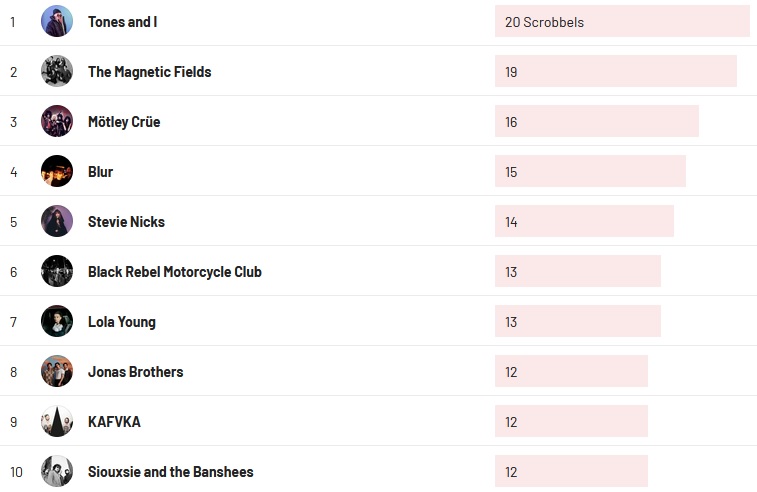Click the Lola Young avatar
Image resolution: width=757 pixels, height=492 pixels.
57,321
